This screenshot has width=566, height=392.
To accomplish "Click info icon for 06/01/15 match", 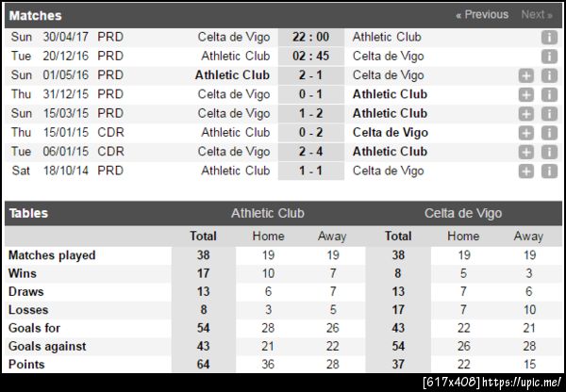I will point(549,152).
